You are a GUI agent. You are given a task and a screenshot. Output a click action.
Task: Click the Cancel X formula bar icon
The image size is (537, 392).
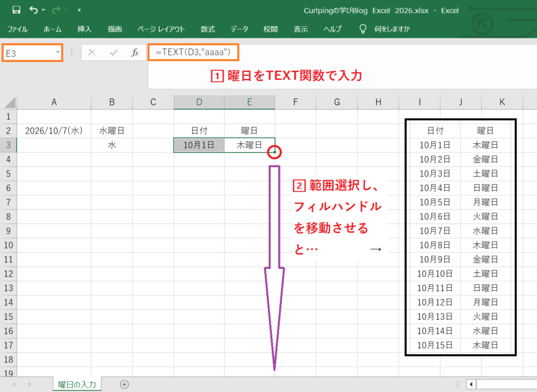[92, 52]
